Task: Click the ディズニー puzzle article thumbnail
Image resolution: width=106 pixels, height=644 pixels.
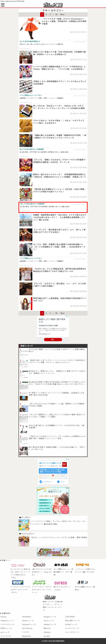Action: (x=24, y=525)
